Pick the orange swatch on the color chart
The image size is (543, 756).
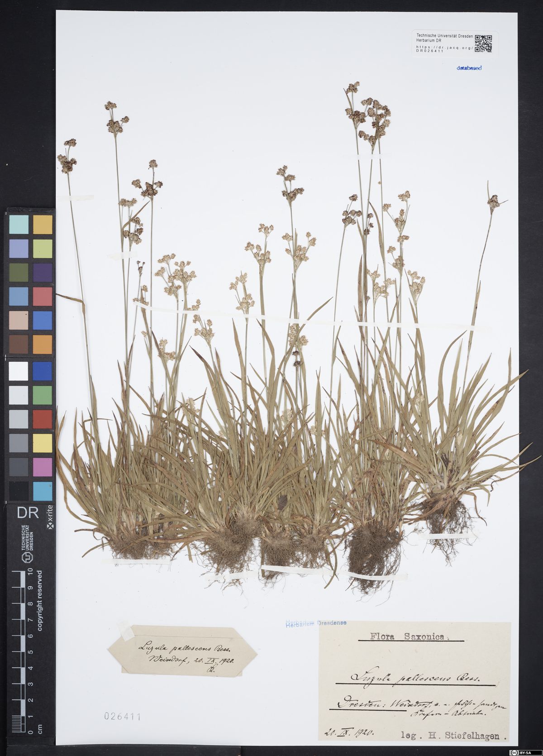(43, 345)
